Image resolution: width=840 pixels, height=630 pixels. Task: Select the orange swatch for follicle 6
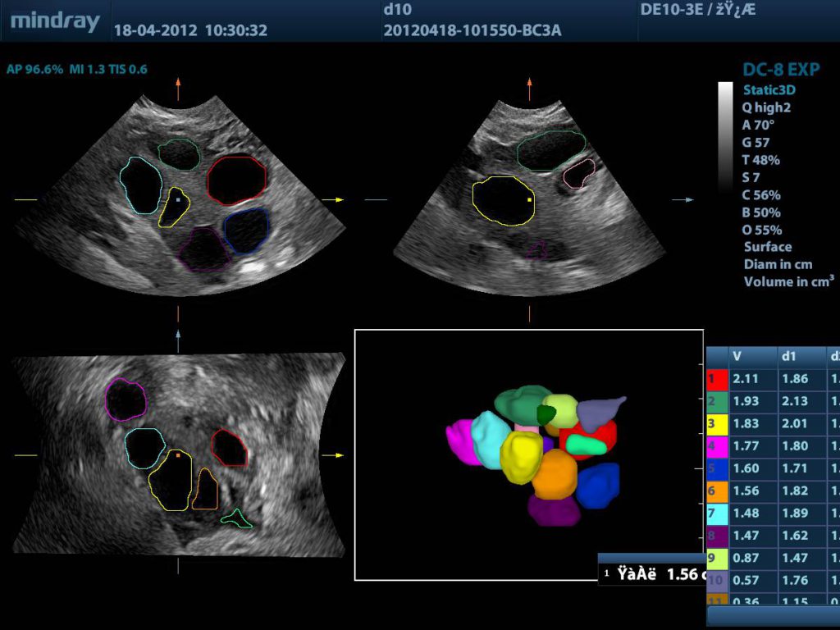(717, 491)
